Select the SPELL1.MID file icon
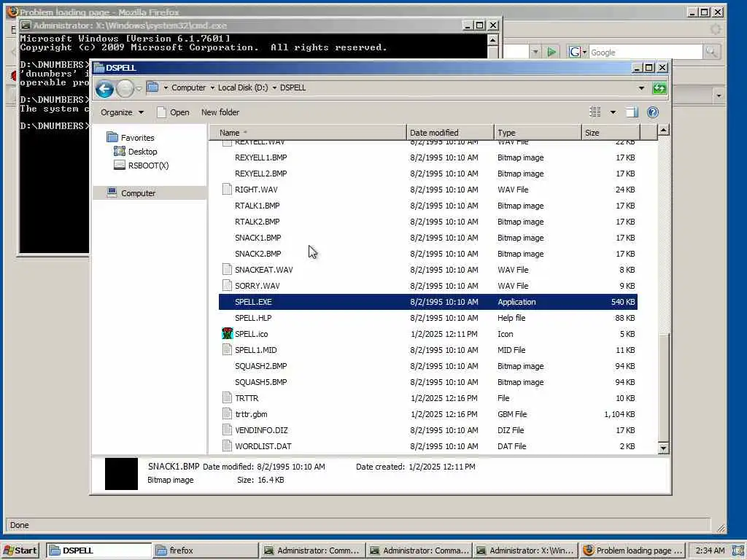 click(x=228, y=350)
